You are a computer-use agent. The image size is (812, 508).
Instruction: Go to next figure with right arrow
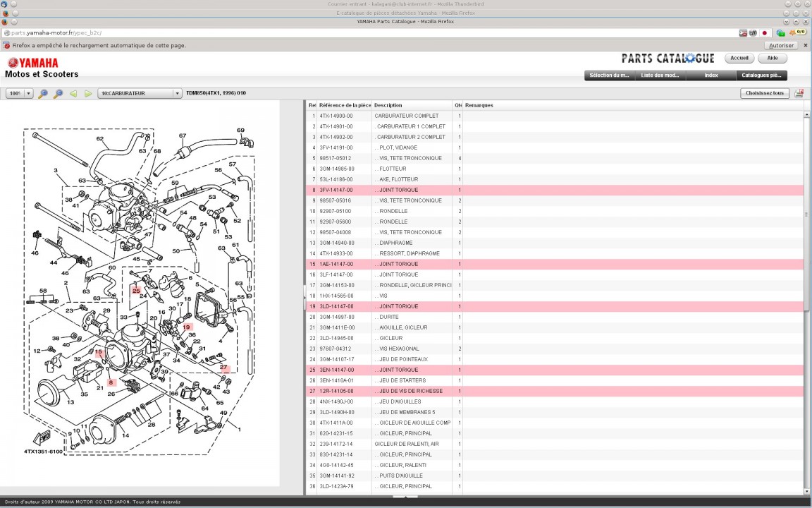click(88, 93)
